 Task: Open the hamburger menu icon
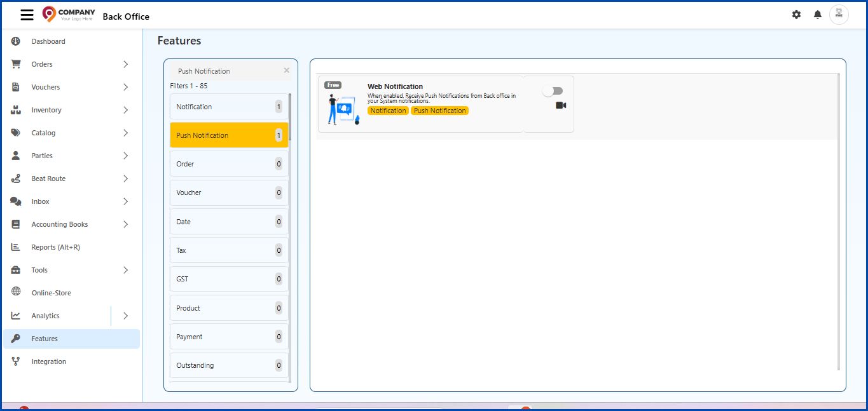[x=27, y=15]
